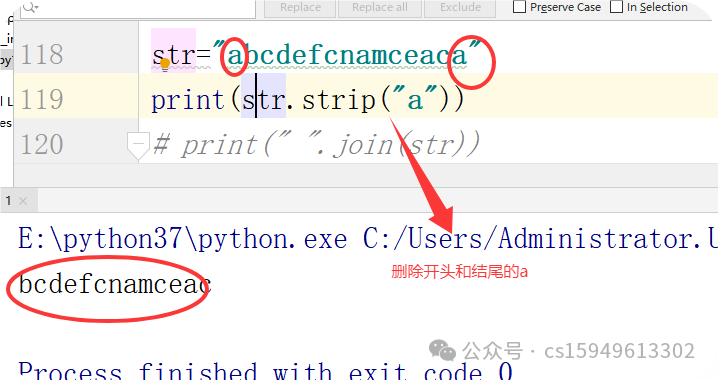718x380 pixels.
Task: Close the run tab named 1
Action: click(x=23, y=201)
